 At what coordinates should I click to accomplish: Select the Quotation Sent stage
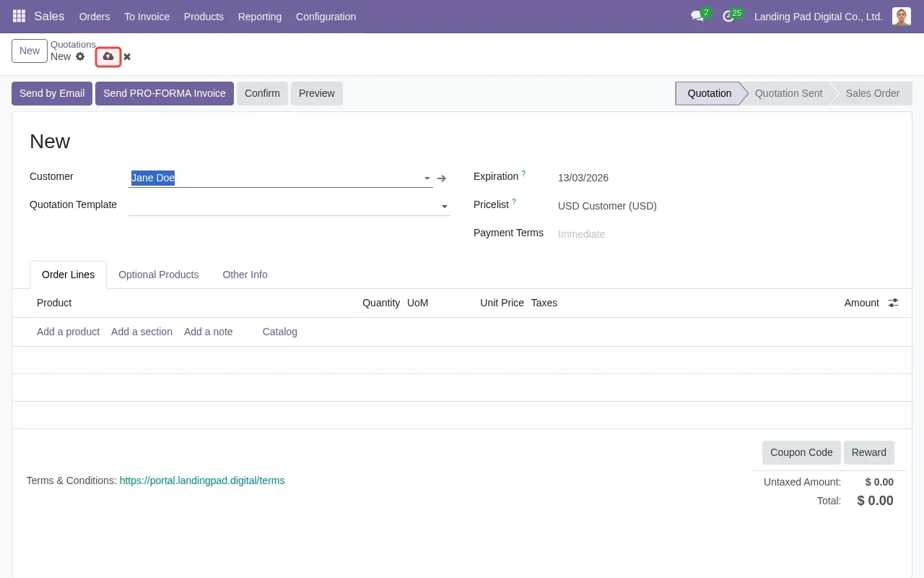(x=788, y=93)
